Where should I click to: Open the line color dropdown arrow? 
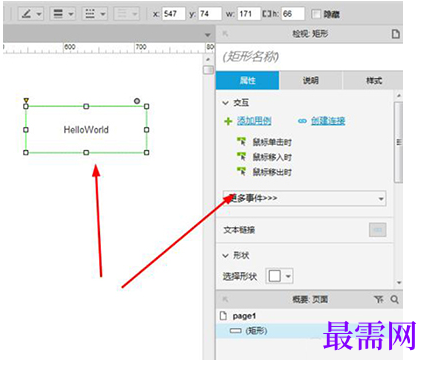(x=39, y=14)
